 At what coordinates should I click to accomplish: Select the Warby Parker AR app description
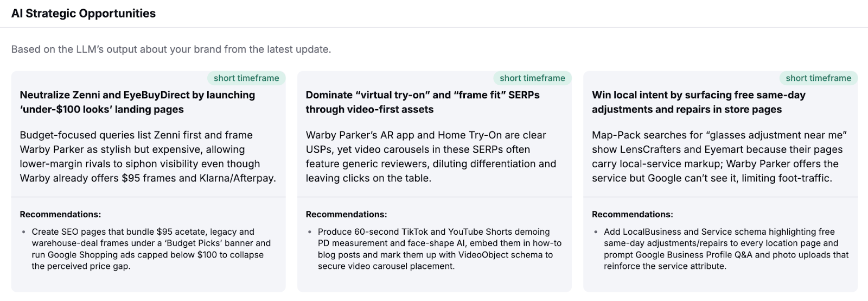click(x=431, y=156)
